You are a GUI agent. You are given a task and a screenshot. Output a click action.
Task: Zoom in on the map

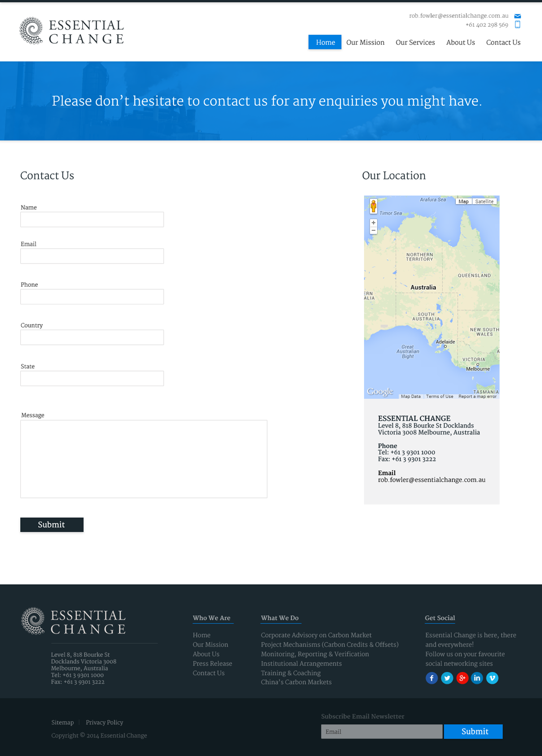374,223
